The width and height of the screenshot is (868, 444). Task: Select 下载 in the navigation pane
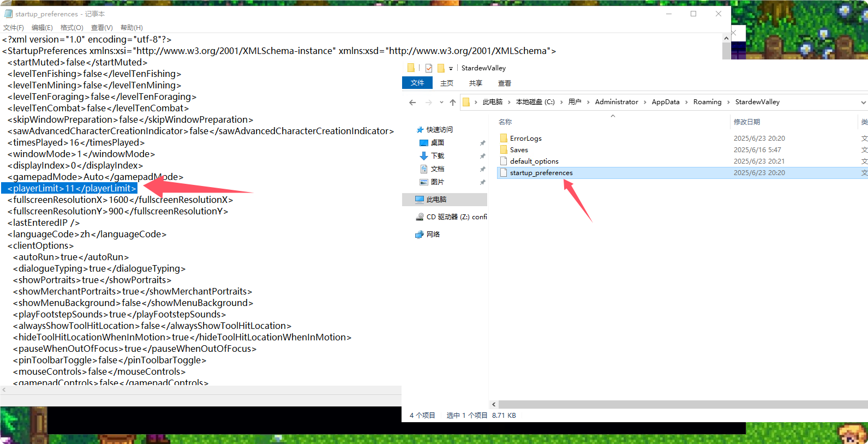point(437,156)
